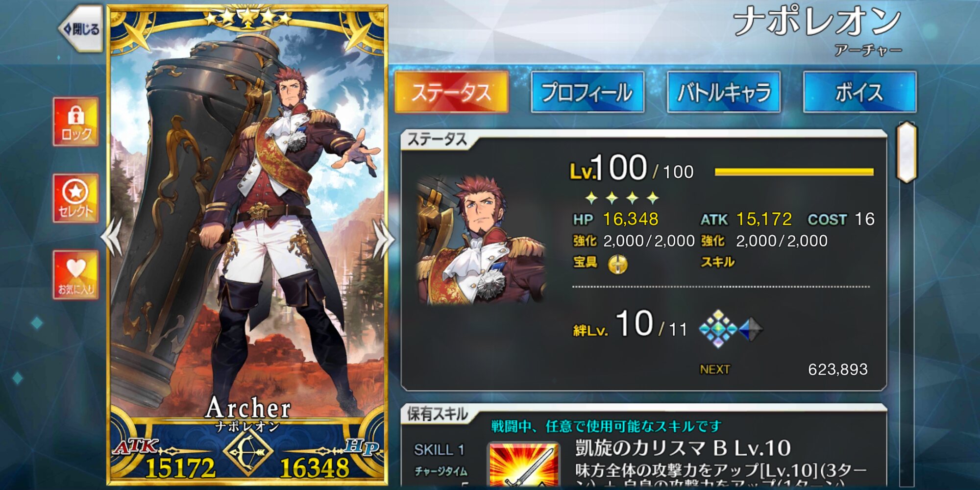Click Napoleon's portrait thumbnail in status panel

click(x=480, y=240)
